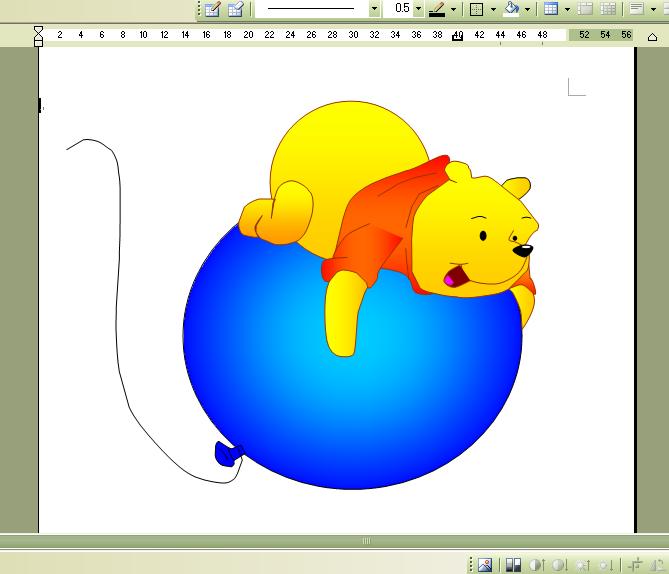Expand the border type dropdown arrow
669x574 pixels.
pos(493,9)
